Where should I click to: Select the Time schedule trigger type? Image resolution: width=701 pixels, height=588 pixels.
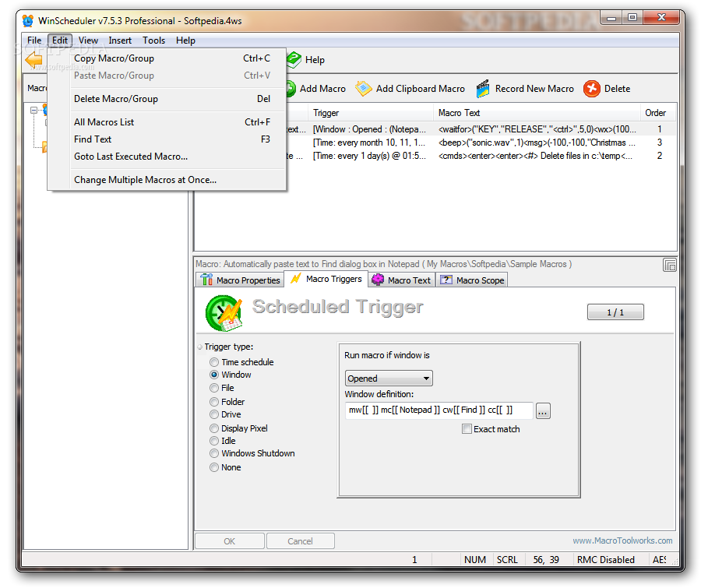coord(214,362)
